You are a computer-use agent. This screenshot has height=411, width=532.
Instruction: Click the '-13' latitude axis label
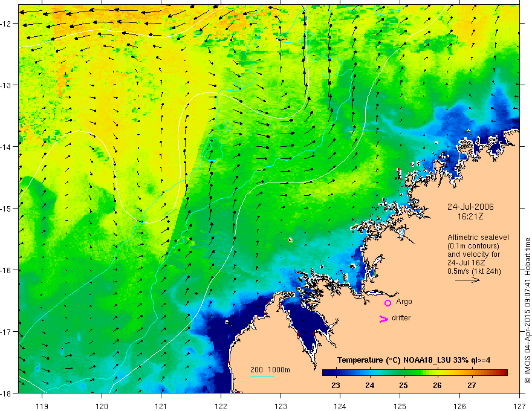pos(7,85)
